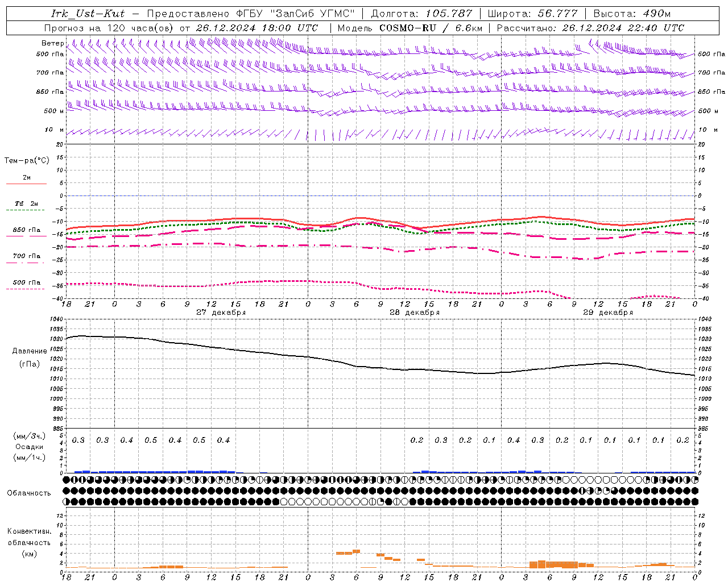Viewport: 728px width, 582px height.
Task: Click the Давление pressure panel label
Action: tap(30, 351)
